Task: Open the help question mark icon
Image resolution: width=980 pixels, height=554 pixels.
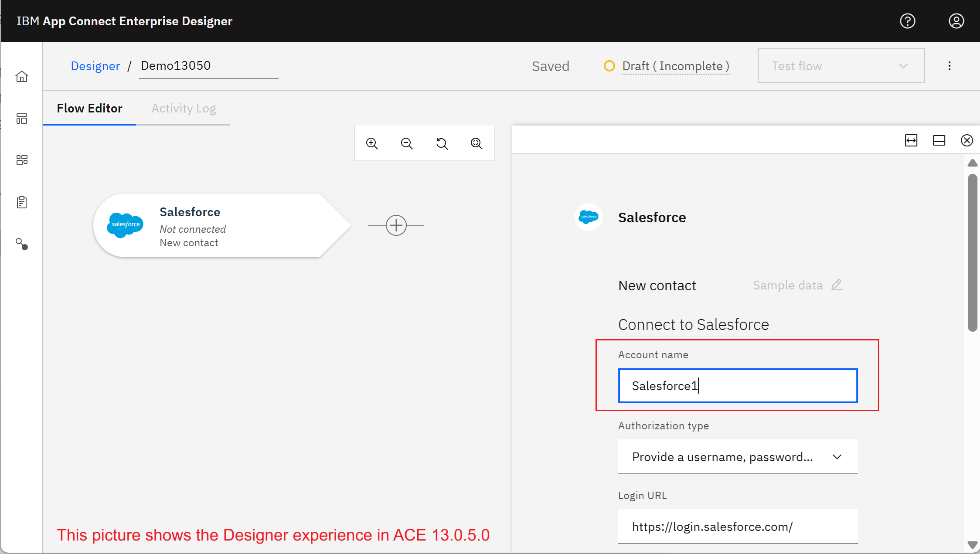Action: coord(908,21)
